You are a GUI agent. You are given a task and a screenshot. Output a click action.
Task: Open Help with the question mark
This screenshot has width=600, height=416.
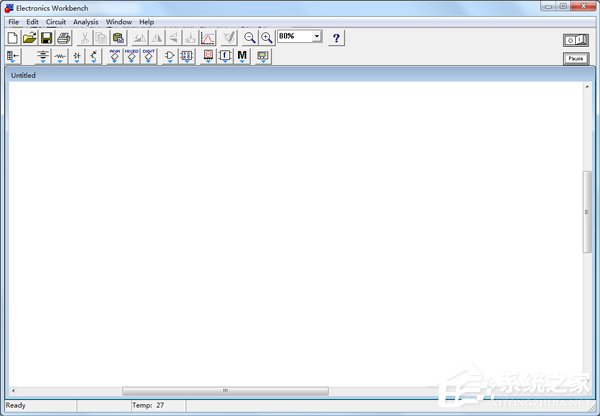[336, 38]
